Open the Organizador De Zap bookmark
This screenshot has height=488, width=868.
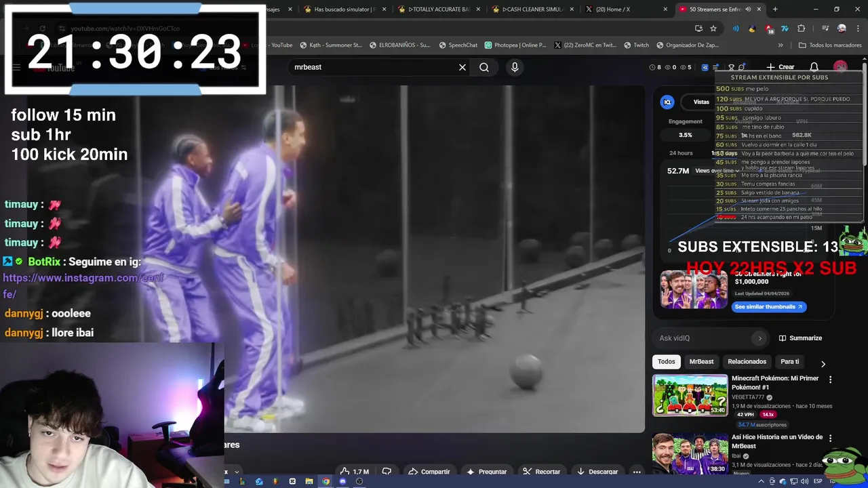688,45
